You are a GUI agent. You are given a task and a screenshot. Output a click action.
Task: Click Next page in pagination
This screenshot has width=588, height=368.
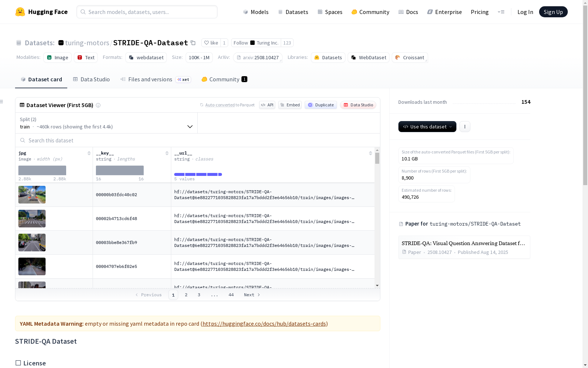click(252, 295)
